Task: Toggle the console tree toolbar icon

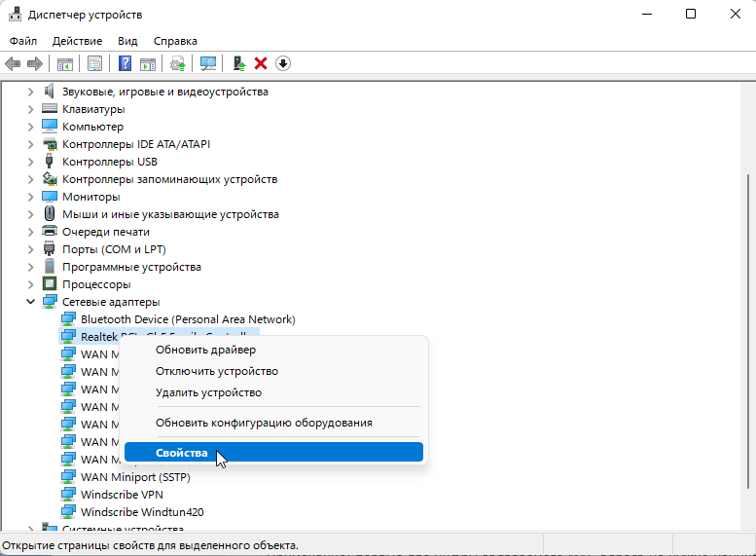Action: tap(65, 63)
